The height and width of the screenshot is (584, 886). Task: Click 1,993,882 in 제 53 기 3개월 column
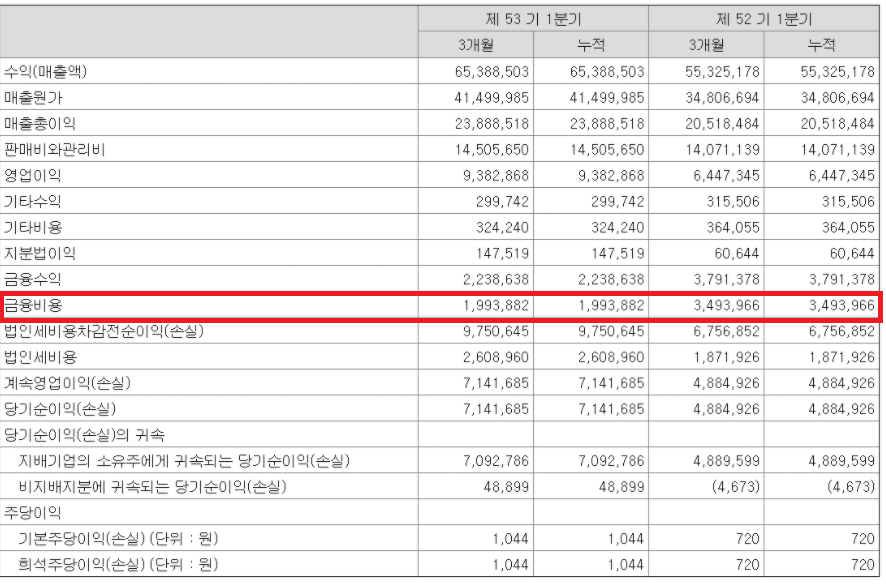(x=496, y=306)
